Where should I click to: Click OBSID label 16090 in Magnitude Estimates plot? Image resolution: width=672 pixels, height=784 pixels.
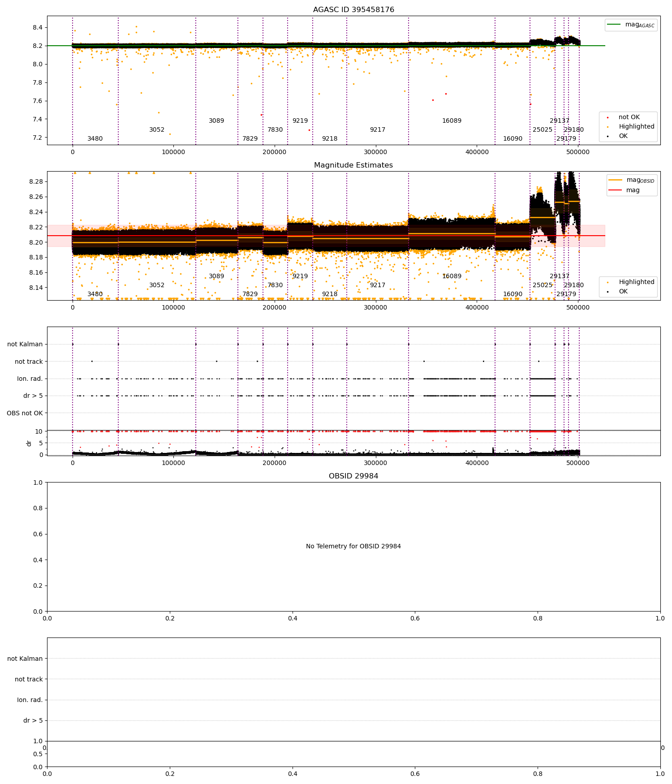pos(513,294)
